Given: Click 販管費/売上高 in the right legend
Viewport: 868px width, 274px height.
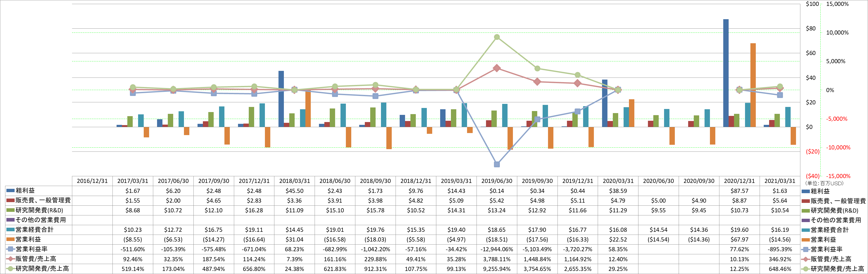Looking at the screenshot, I should coord(831,259).
